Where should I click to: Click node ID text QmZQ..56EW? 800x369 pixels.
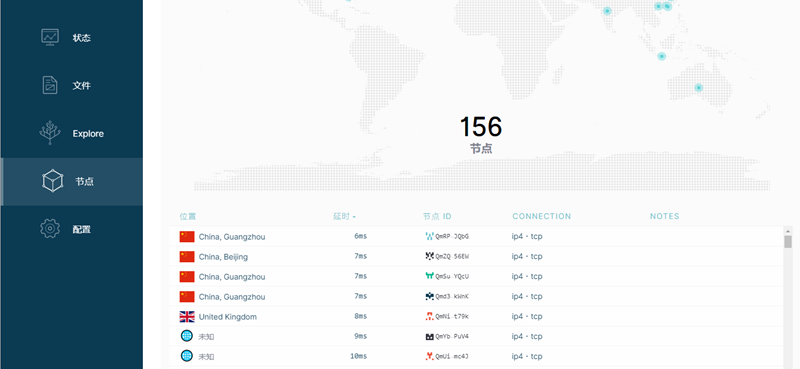pyautogui.click(x=452, y=256)
